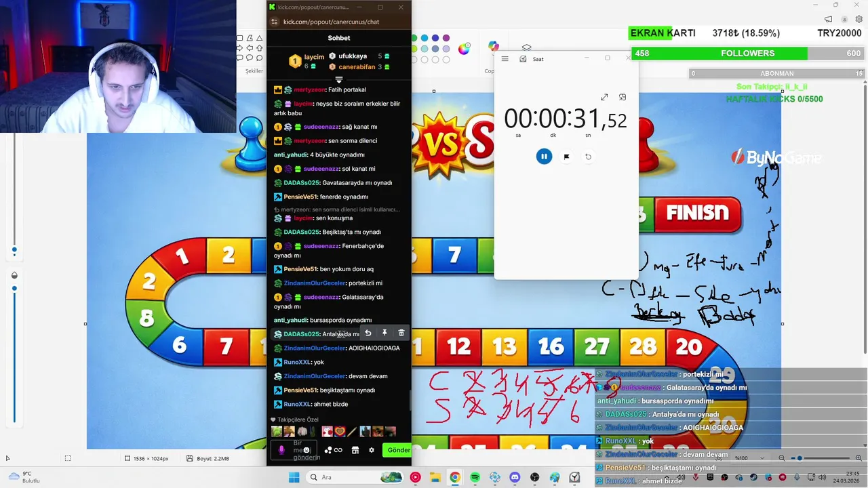Viewport: 868px width, 488px height.
Task: Delete DADASs025's hovered chat message
Action: (x=401, y=333)
